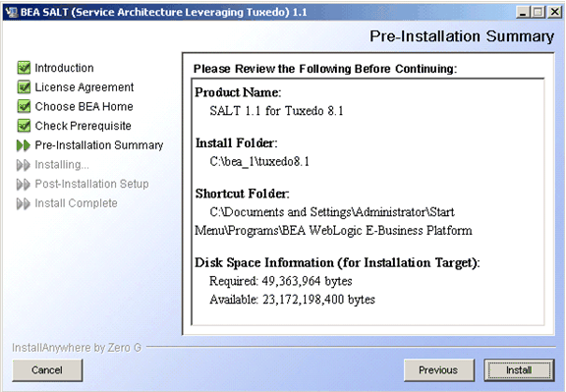This screenshot has height=392, width=566.
Task: Click the 'InstallAnywhere by Zero G' label
Action: (77, 348)
